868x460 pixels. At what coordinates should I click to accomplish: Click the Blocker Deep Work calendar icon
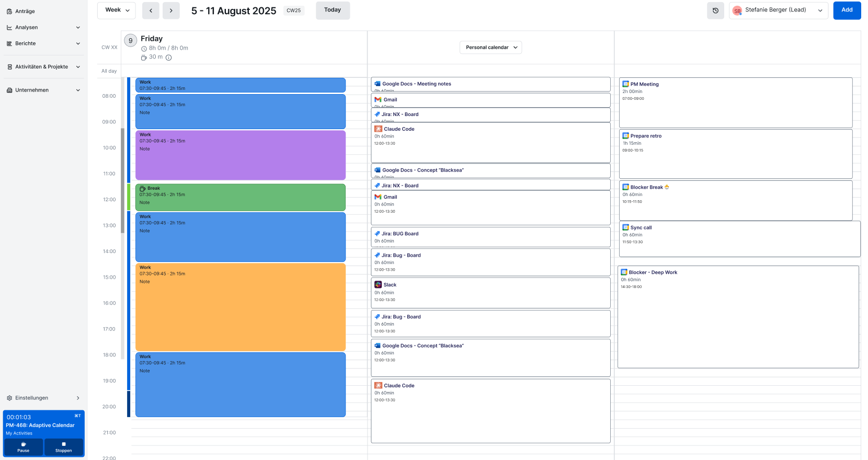[x=624, y=272]
